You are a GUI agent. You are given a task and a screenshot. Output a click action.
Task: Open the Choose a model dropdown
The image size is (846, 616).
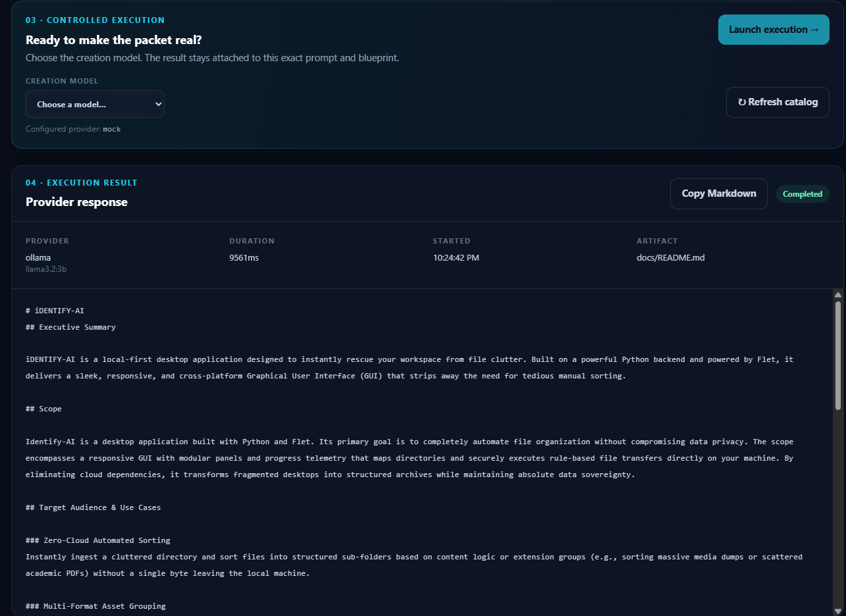95,104
